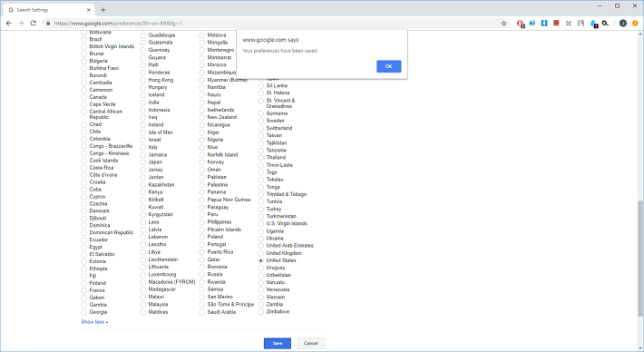Click the Portugal country label
This screenshot has height=352, width=644.
point(217,244)
